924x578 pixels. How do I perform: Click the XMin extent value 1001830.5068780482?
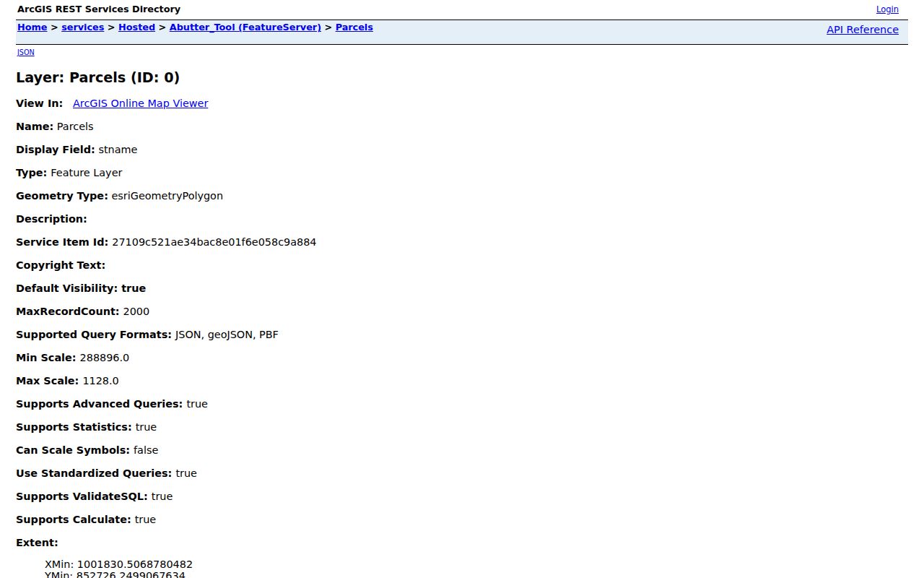(x=135, y=564)
